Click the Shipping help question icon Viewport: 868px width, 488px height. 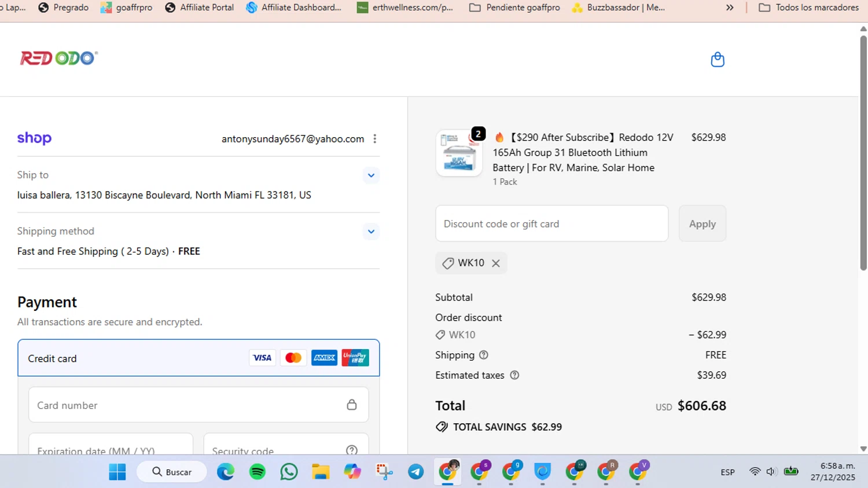(484, 355)
